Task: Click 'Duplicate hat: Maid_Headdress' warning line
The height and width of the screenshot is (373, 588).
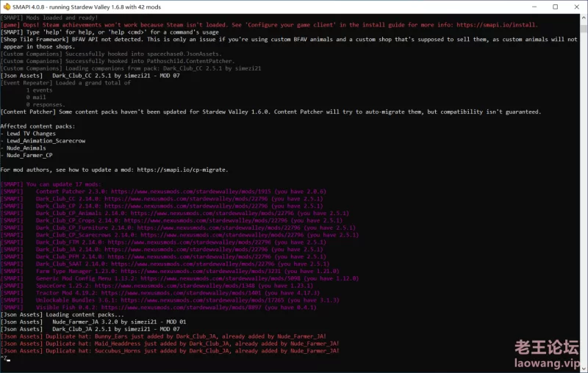Action: tap(170, 344)
